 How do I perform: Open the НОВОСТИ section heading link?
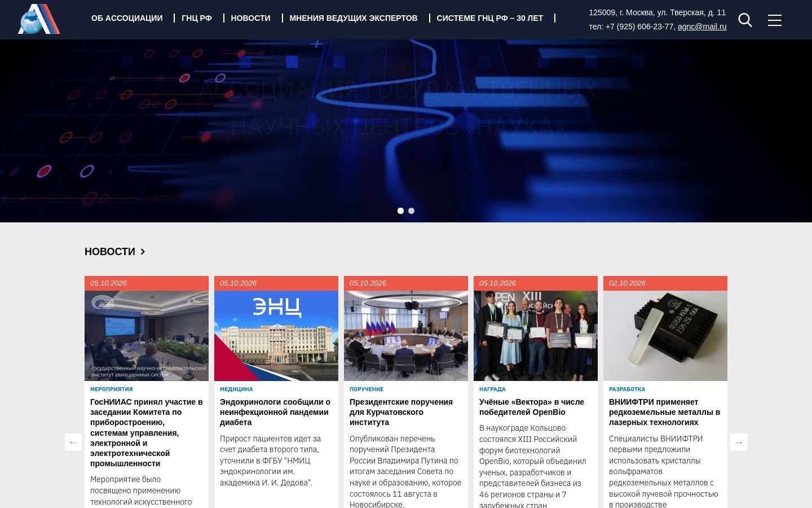point(110,252)
